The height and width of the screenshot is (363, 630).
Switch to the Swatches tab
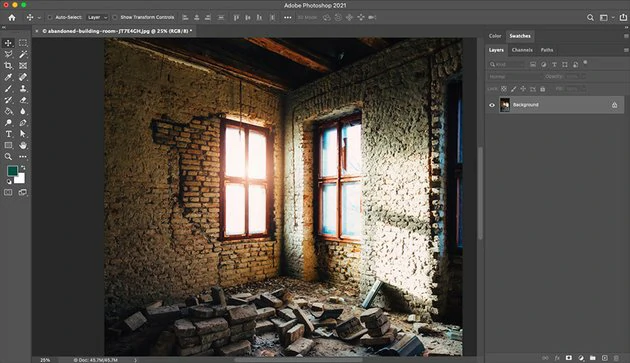520,36
